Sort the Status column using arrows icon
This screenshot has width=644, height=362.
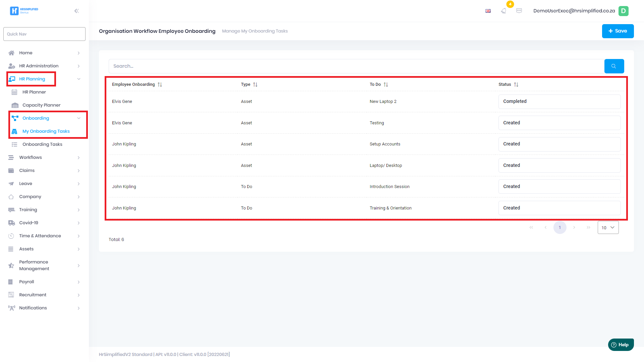coord(516,84)
